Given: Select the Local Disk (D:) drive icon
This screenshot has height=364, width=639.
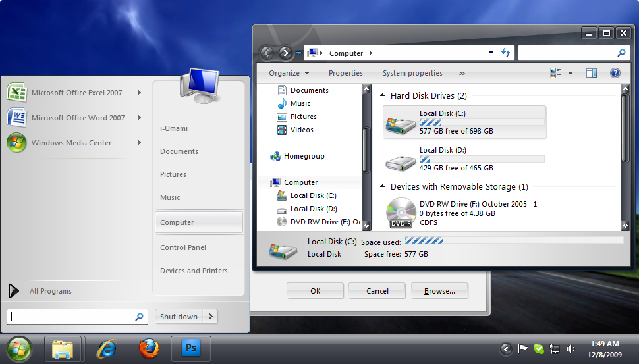Looking at the screenshot, I should click(401, 163).
